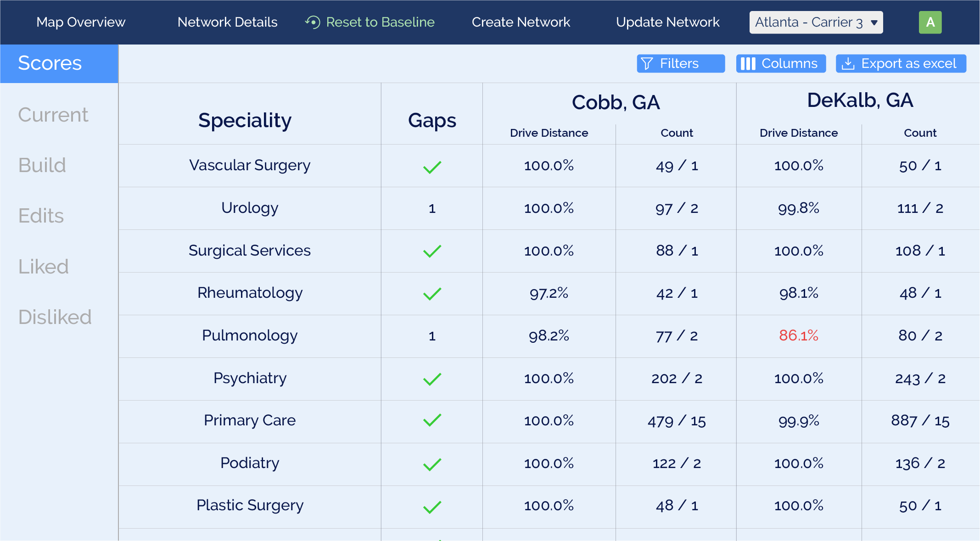Click Update Network in the top bar
This screenshot has height=541, width=980.
point(667,22)
